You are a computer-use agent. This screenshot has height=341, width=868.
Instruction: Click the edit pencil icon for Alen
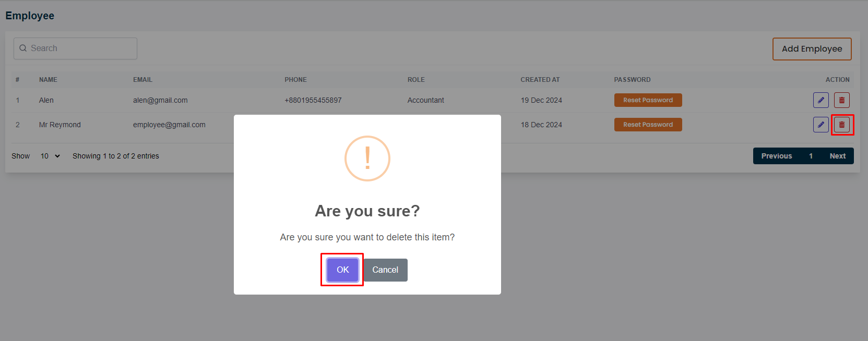(821, 100)
